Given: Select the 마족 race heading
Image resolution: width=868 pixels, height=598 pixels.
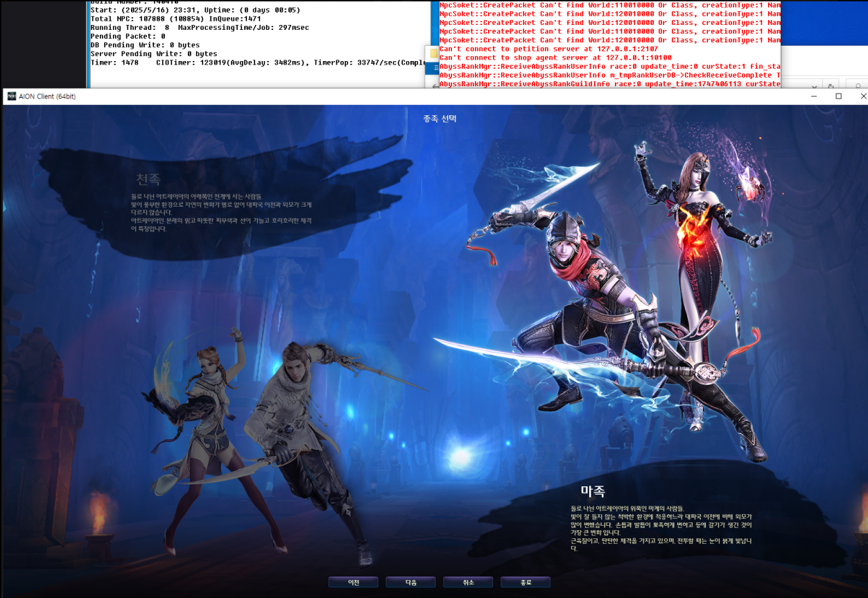Looking at the screenshot, I should point(593,491).
